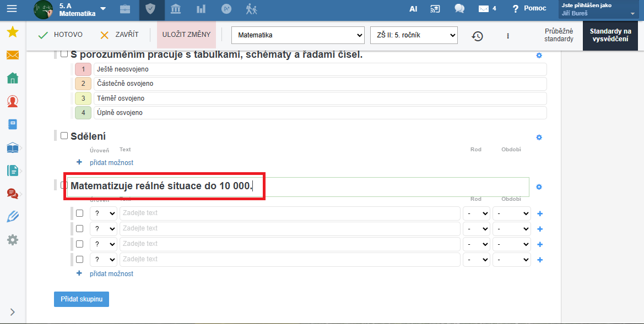The width and height of the screenshot is (644, 324).
Task: Select the red level 1 'Ještě neosvojeno' swatch
Action: pos(83,69)
